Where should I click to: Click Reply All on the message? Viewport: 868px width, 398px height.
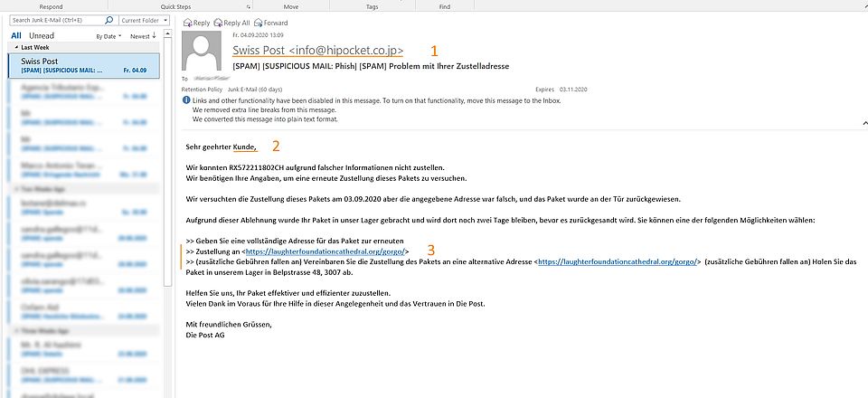coord(233,22)
